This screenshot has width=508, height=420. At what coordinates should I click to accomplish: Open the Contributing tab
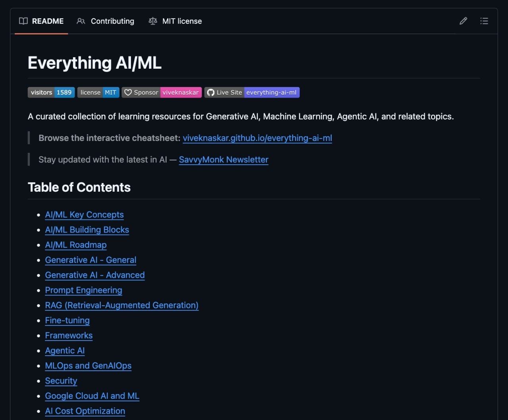[105, 21]
